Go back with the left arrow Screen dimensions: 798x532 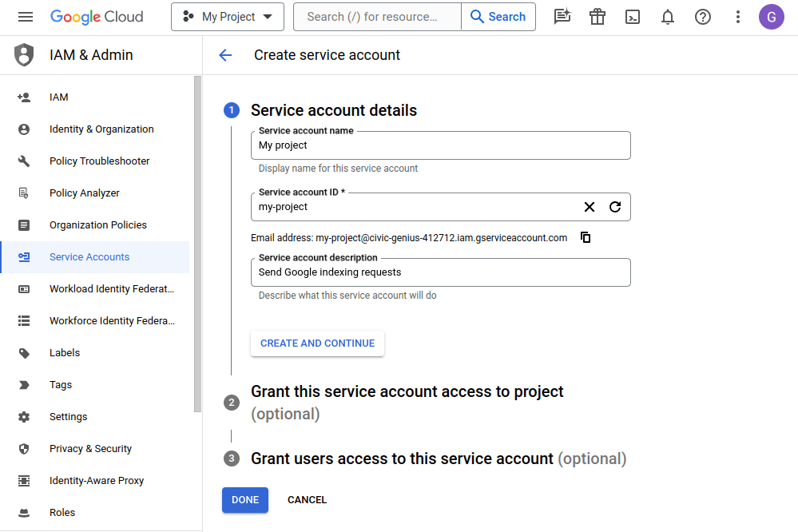tap(225, 55)
